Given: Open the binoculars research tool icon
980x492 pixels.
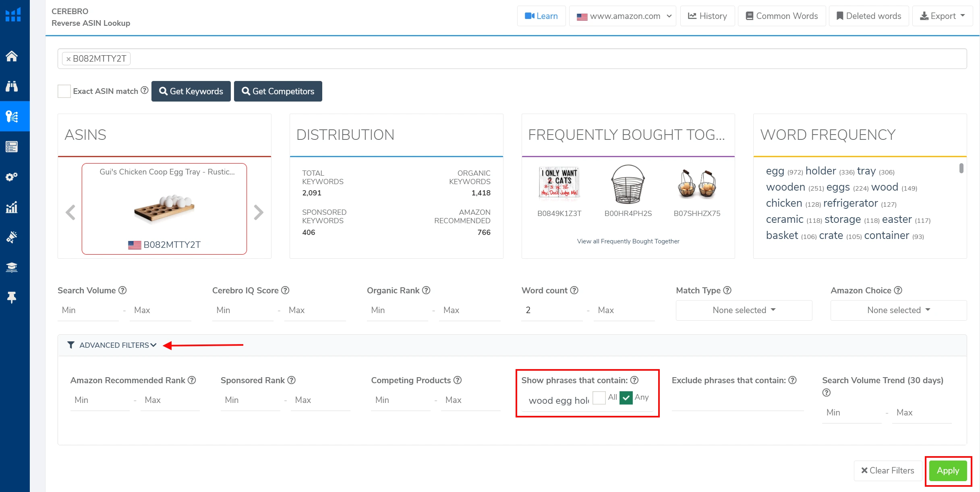Looking at the screenshot, I should pyautogui.click(x=12, y=86).
